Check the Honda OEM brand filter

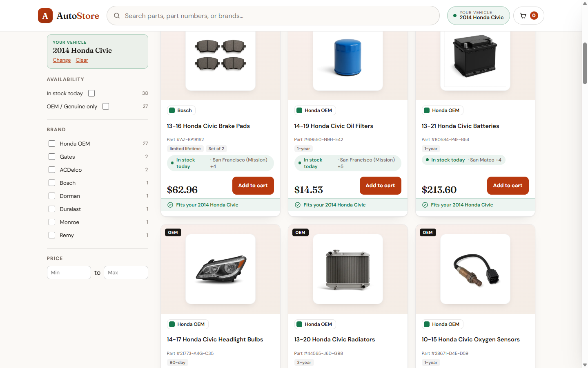52,144
